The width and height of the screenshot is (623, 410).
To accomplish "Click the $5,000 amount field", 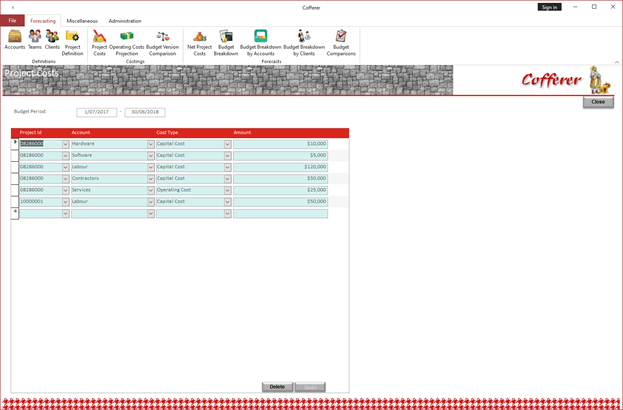I will tap(281, 156).
